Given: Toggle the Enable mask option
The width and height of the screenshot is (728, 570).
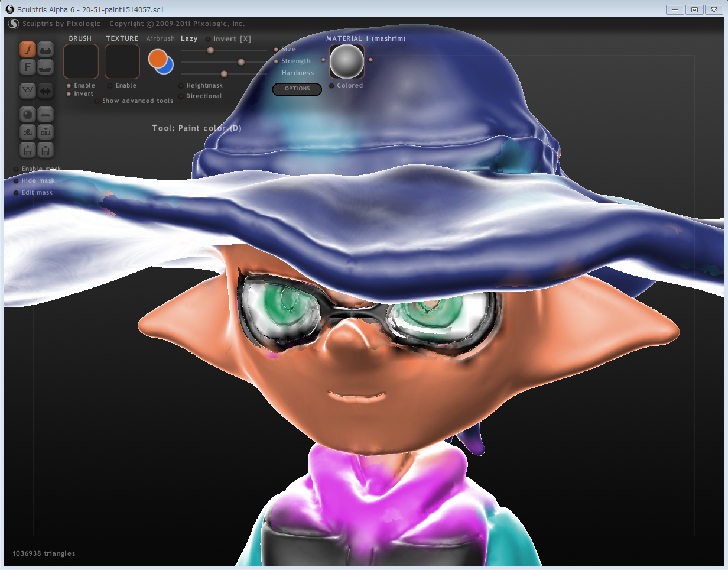Looking at the screenshot, I should (37, 169).
